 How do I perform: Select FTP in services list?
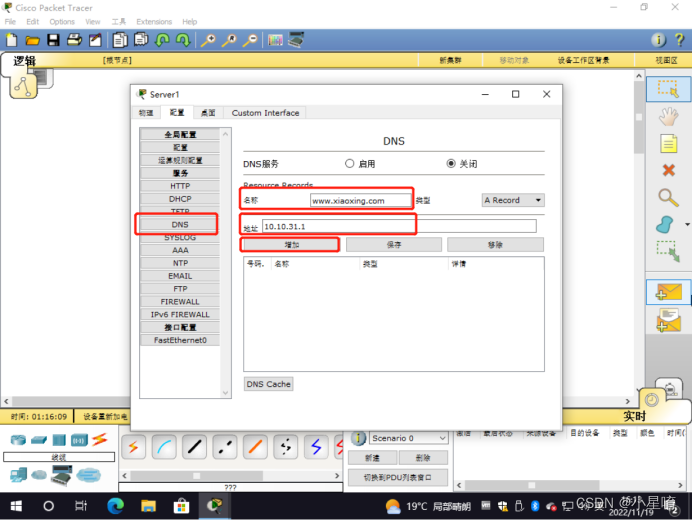click(180, 289)
